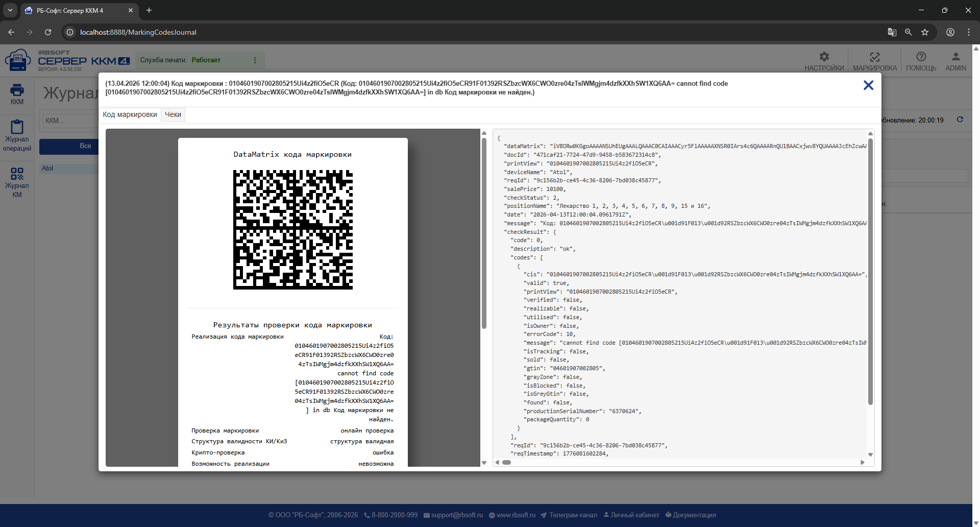980x527 pixels.
Task: Close the marking code dialog
Action: click(868, 85)
